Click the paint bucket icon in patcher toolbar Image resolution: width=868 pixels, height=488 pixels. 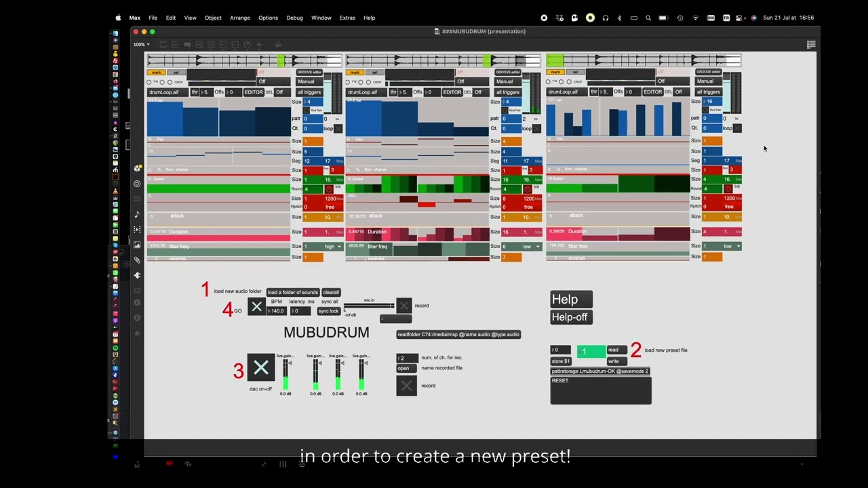click(278, 45)
